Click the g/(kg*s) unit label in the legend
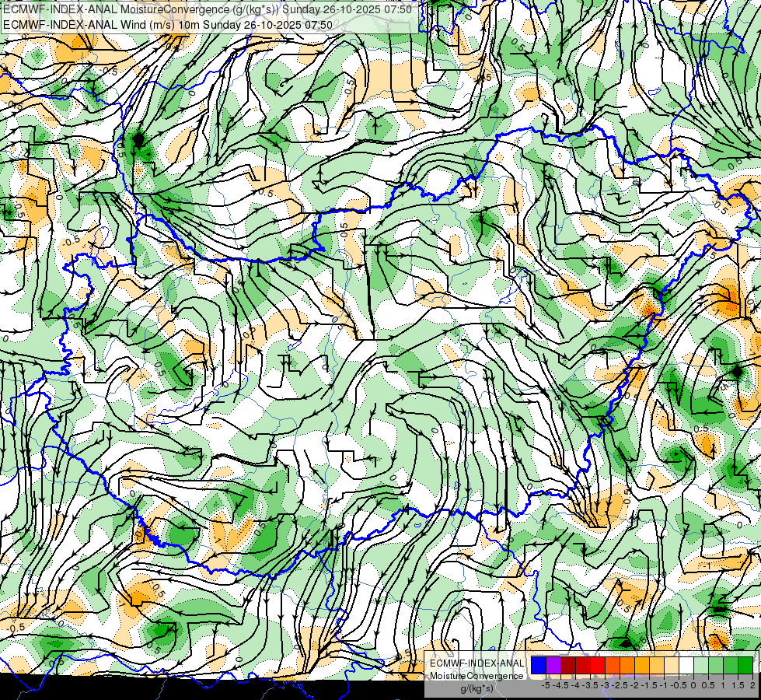 pos(476,688)
